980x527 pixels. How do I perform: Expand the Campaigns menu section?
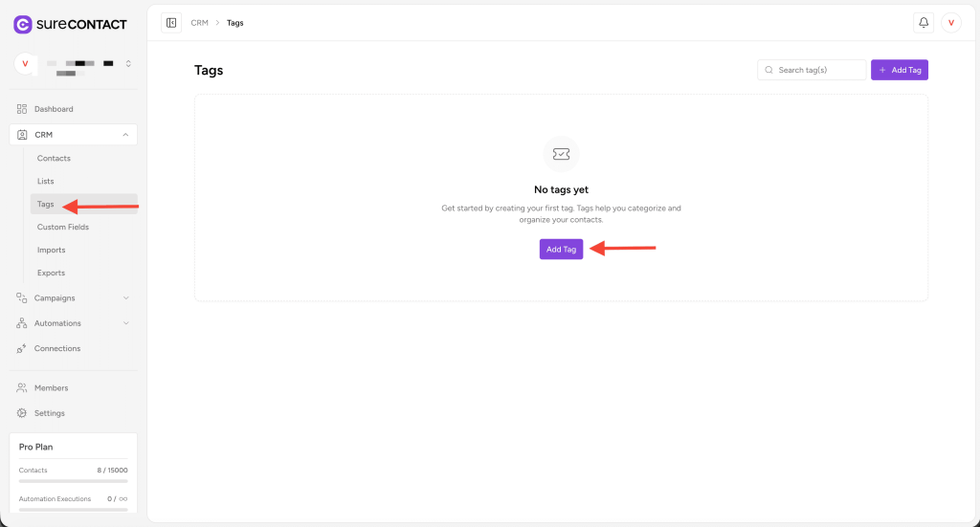[x=125, y=298]
